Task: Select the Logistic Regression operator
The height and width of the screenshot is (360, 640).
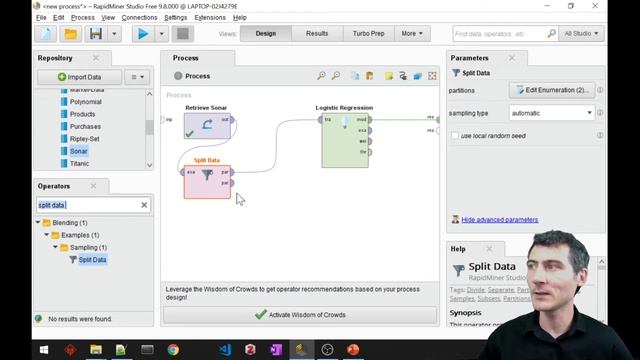Action: (345, 140)
